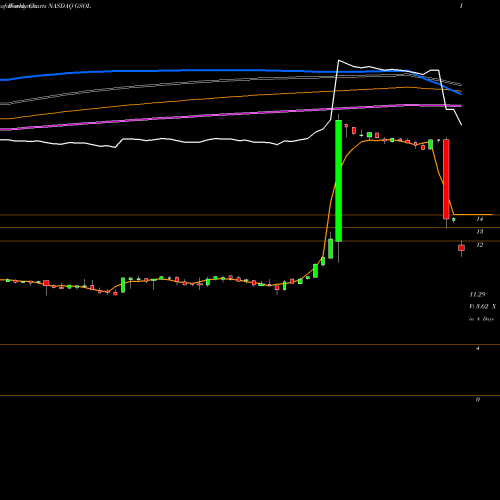The image size is (500, 500).
Task: Click the large red candlestick
Action: click(446, 179)
